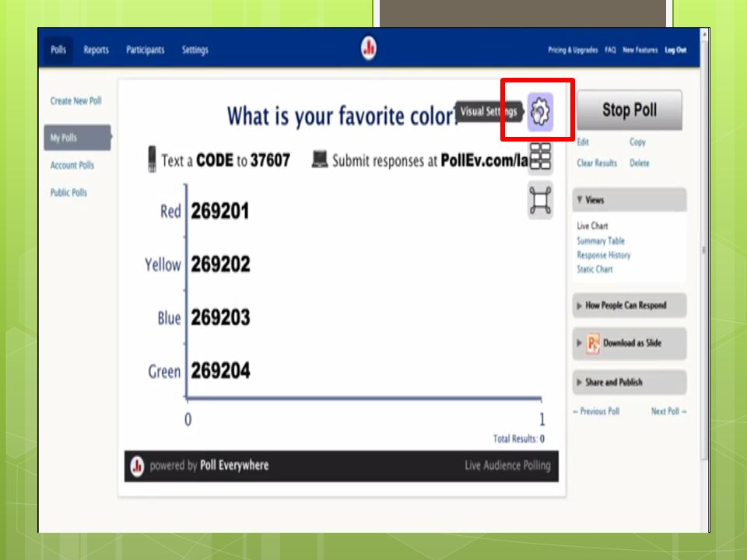Open New Features link
747x560 pixels.
[x=640, y=50]
